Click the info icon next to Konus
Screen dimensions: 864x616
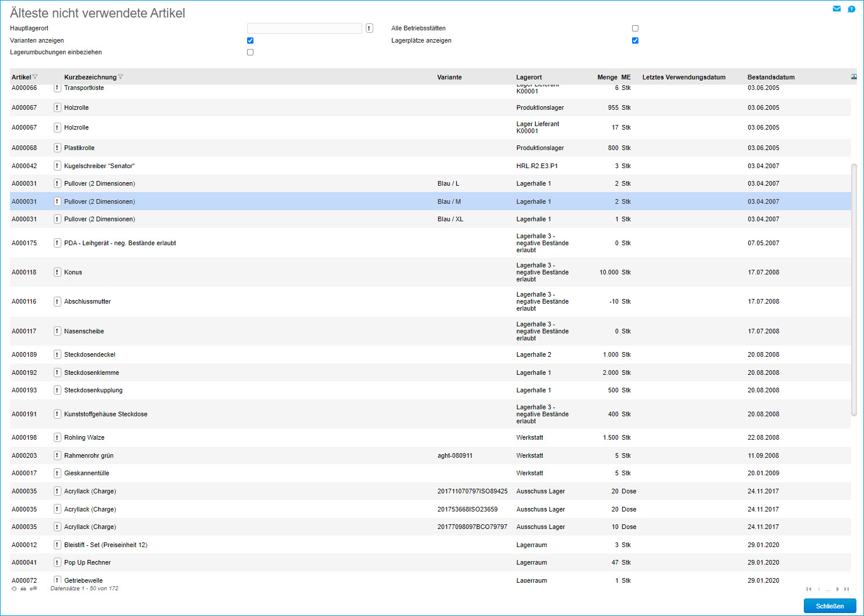[x=57, y=272]
